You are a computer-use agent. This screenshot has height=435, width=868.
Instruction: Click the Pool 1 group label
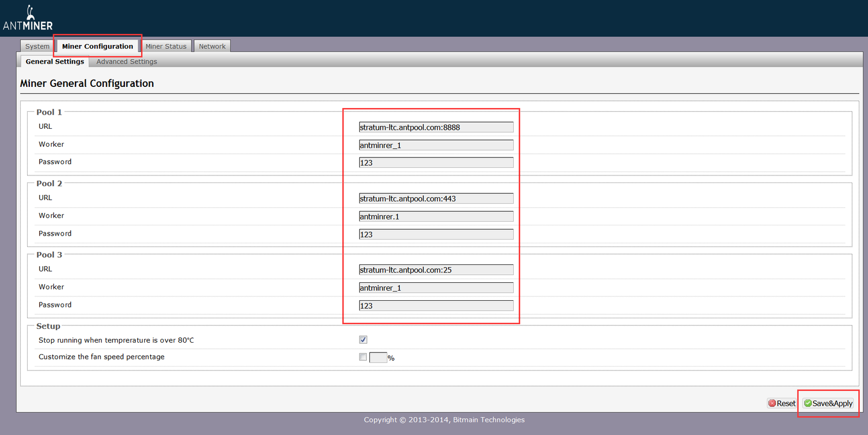(x=49, y=112)
